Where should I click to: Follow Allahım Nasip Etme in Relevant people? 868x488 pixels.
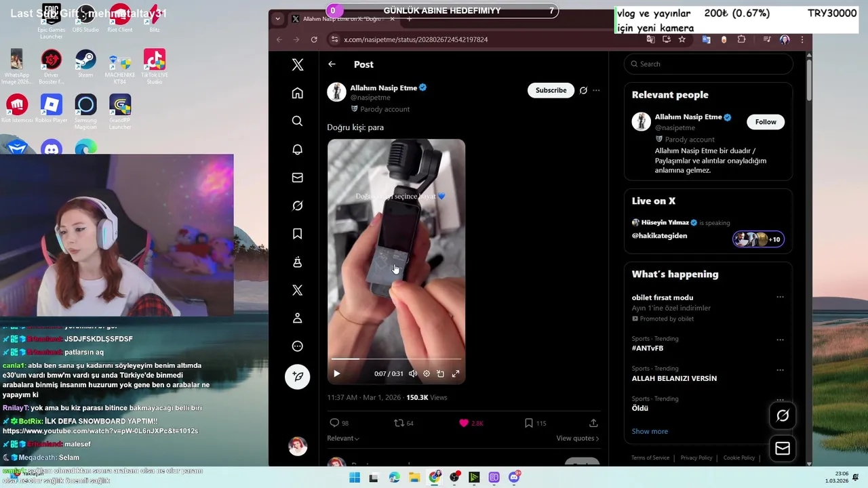click(766, 122)
